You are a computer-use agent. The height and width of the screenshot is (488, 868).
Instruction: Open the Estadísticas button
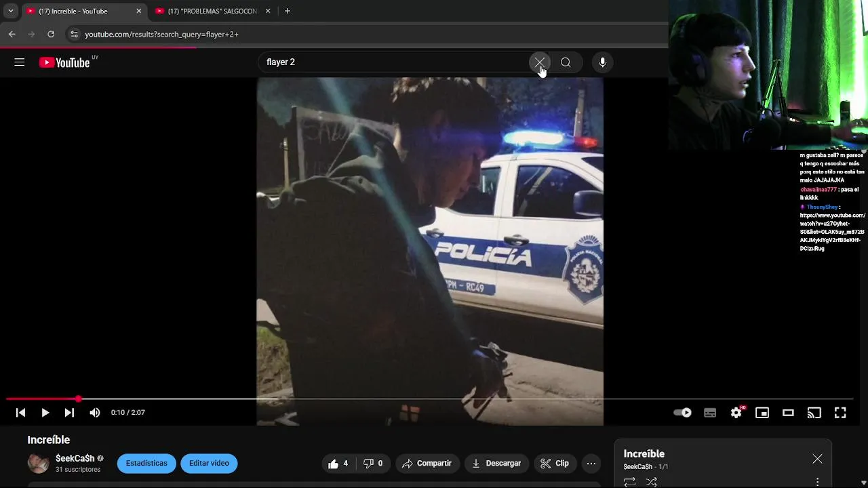click(x=146, y=463)
